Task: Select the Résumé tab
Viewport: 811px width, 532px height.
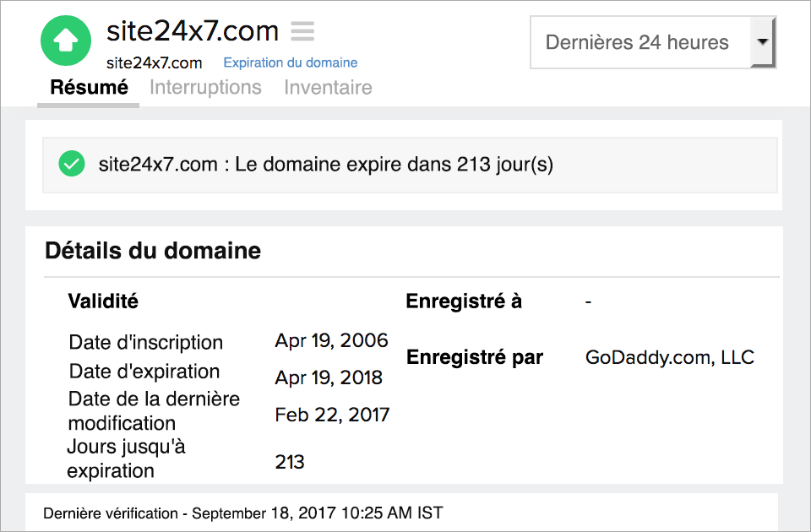Action: [x=88, y=87]
